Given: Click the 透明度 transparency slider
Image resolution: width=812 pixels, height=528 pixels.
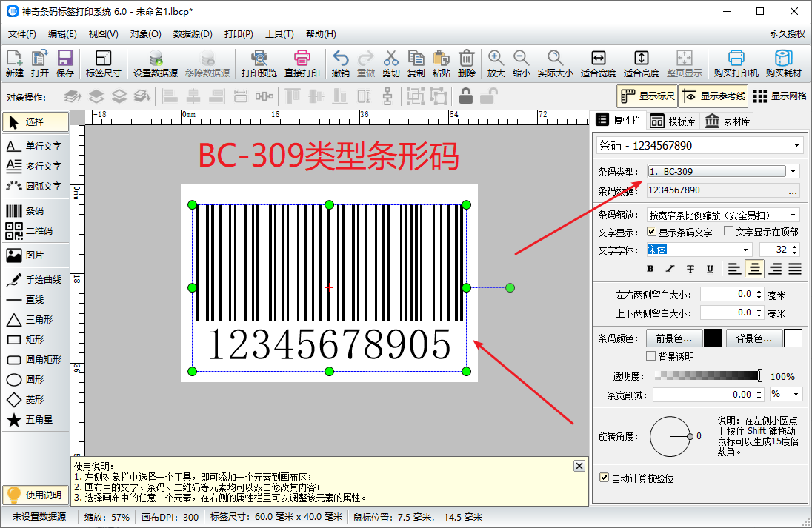Looking at the screenshot, I should 708,375.
